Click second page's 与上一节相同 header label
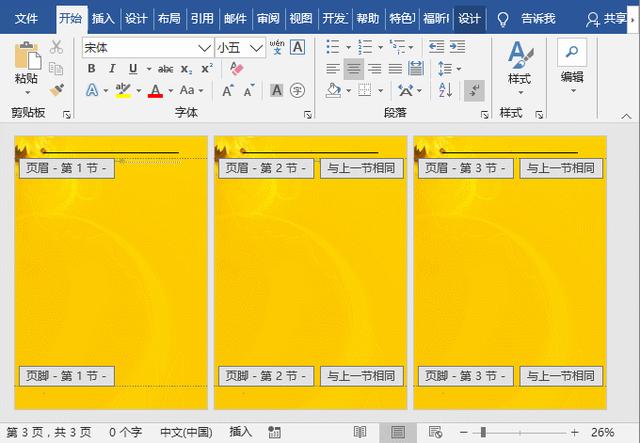Image resolution: width=640 pixels, height=443 pixels. click(x=361, y=168)
